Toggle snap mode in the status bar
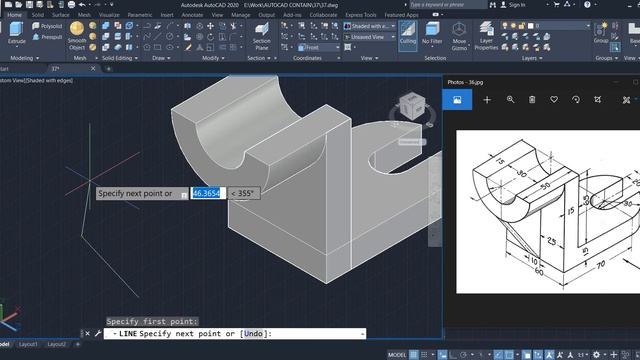Screen dimensions: 640x360 424,355
